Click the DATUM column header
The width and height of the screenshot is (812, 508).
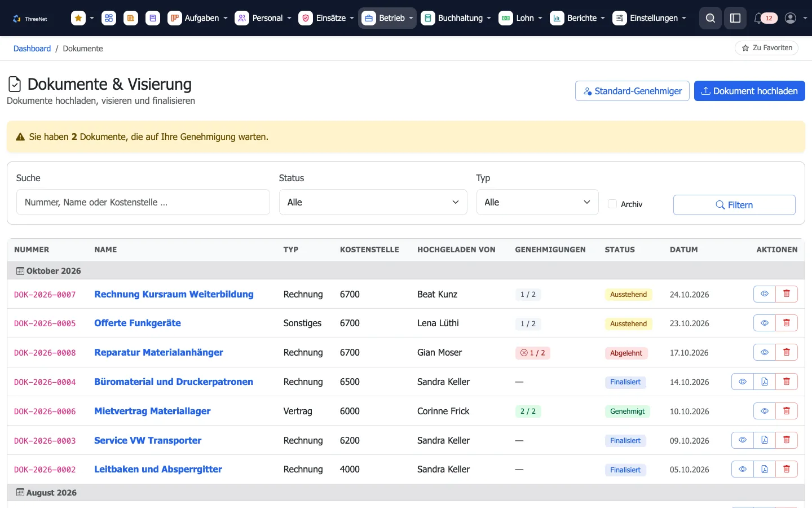(x=683, y=249)
